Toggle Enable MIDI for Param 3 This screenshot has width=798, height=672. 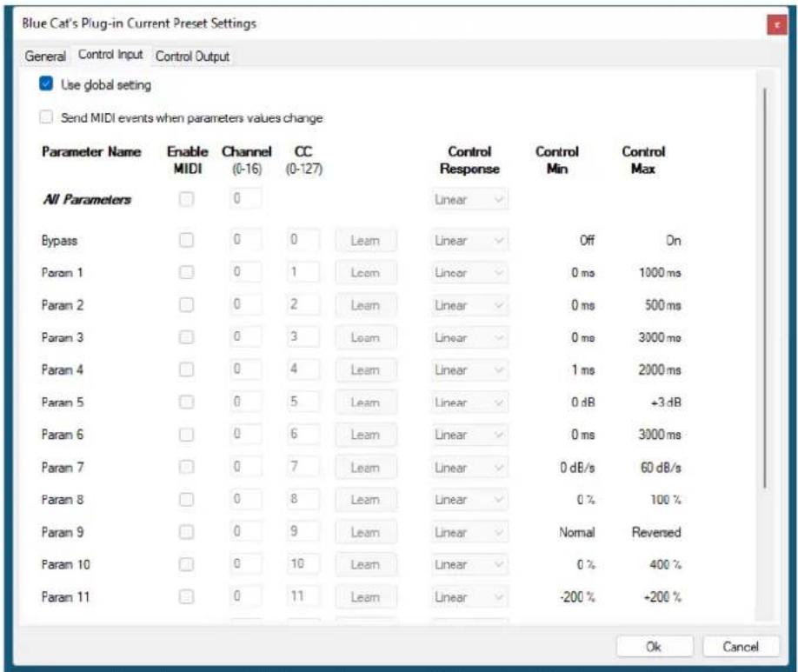tap(186, 337)
